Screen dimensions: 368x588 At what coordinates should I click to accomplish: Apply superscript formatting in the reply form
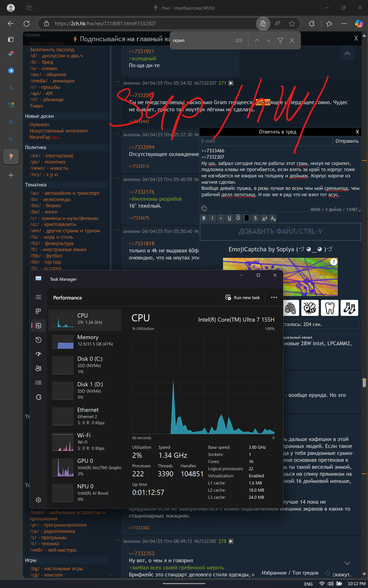click(x=265, y=218)
